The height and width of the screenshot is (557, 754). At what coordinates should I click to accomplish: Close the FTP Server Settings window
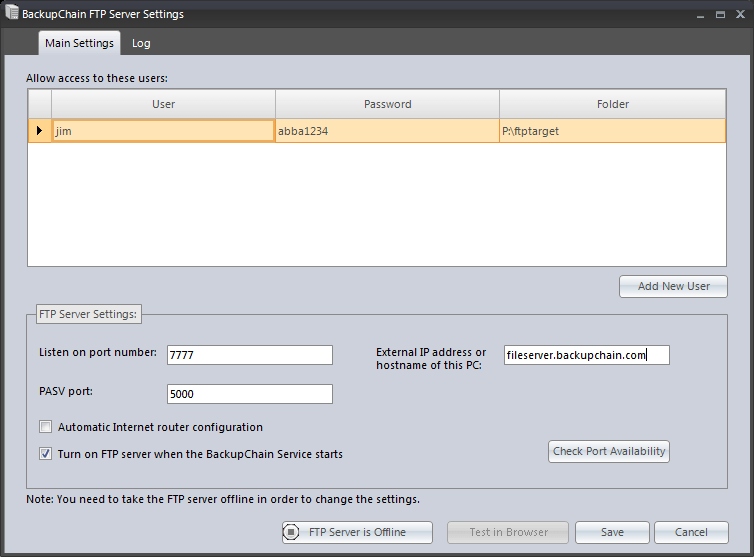click(x=741, y=14)
